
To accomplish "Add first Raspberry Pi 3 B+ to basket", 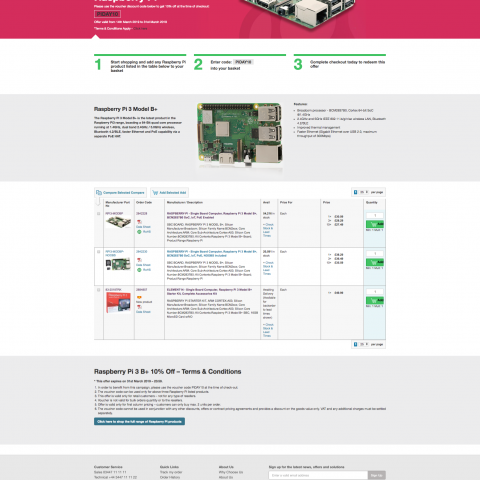I will coord(375,224).
